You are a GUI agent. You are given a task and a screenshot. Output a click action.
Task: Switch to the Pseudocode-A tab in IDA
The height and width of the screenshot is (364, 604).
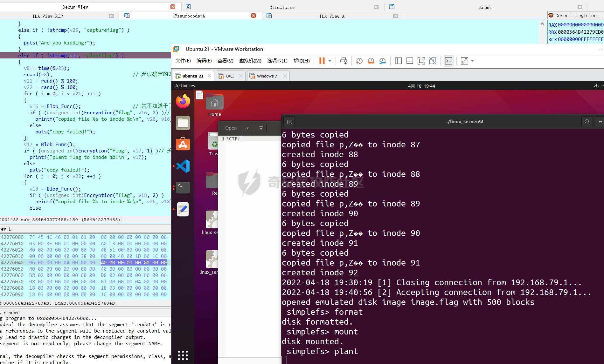coord(190,16)
